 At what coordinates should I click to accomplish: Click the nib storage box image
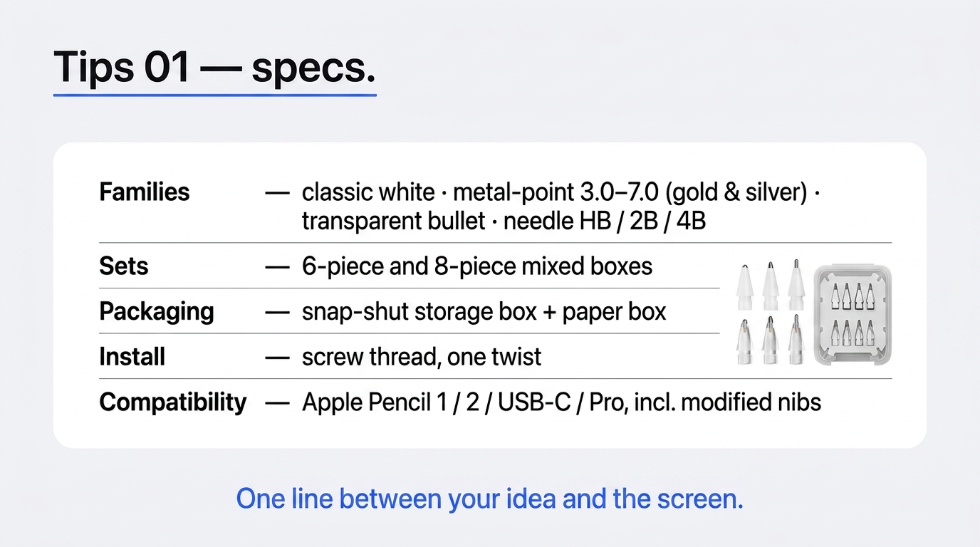click(x=853, y=314)
